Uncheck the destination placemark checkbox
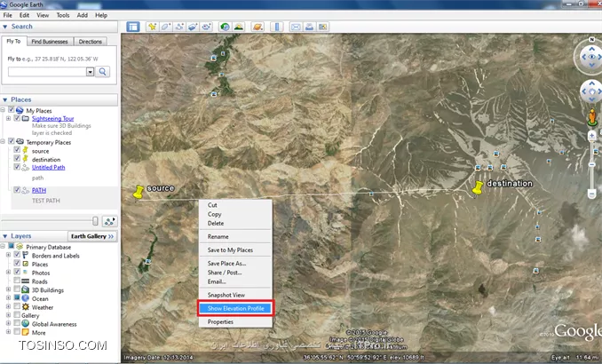This screenshot has height=364, width=602. (x=17, y=158)
